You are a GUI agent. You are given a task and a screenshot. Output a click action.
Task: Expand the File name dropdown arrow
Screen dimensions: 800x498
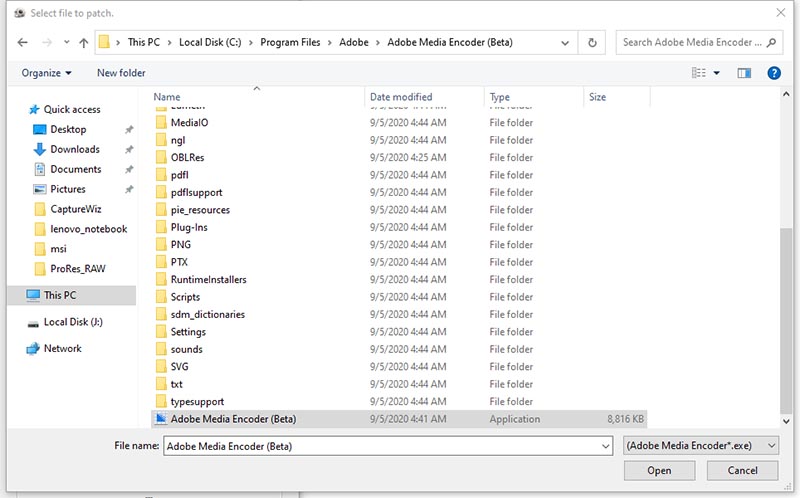606,446
